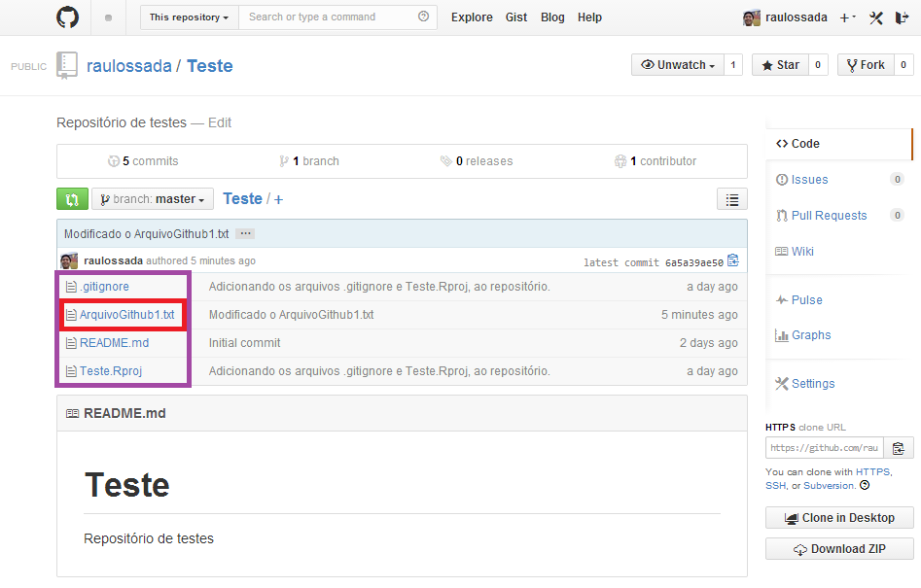The image size is (921, 588).
Task: Click the green compare branches button
Action: (72, 199)
